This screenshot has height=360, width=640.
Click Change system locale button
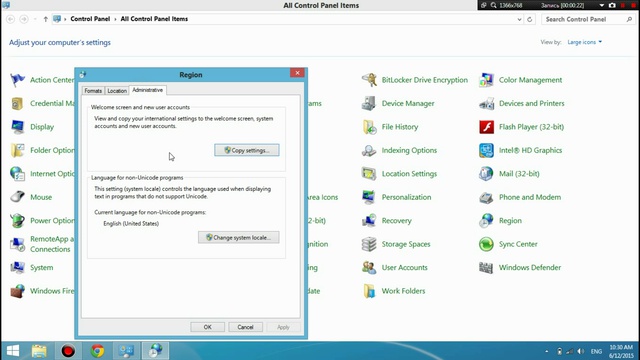239,238
